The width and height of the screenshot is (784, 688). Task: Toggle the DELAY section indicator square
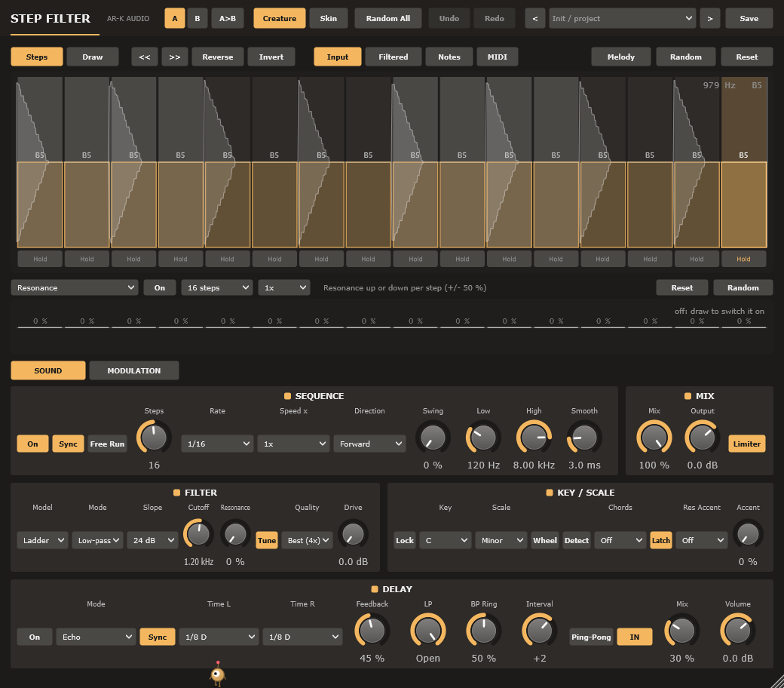[x=375, y=589]
